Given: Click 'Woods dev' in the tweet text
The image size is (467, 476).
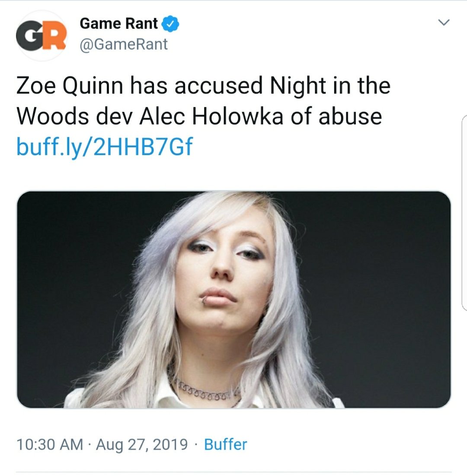Looking at the screenshot, I should tap(75, 117).
